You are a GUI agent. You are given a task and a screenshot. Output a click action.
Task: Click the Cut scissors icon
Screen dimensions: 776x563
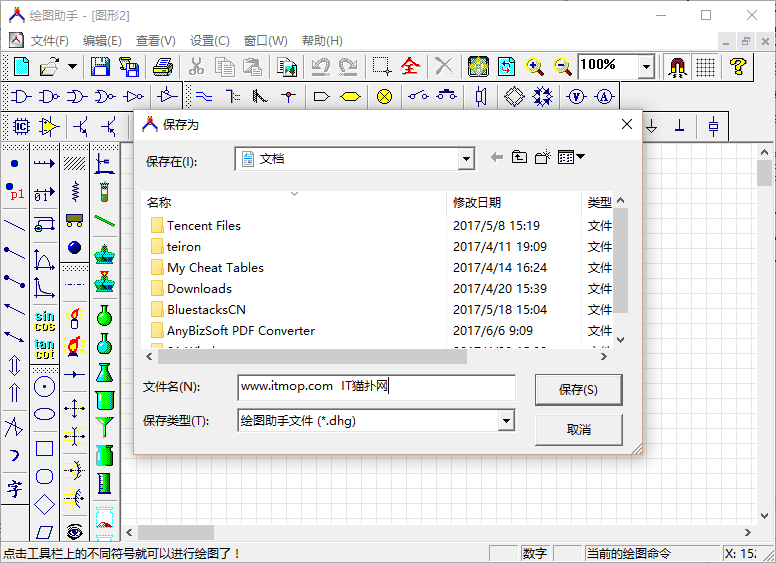(196, 66)
